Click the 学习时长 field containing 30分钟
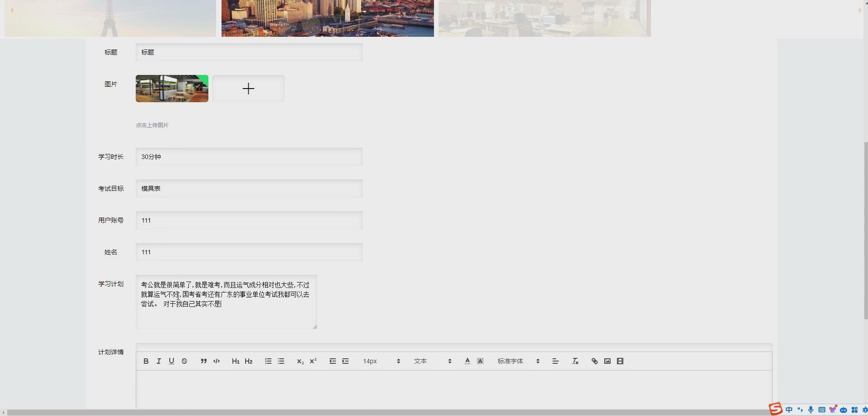Image resolution: width=868 pixels, height=416 pixels. point(249,157)
